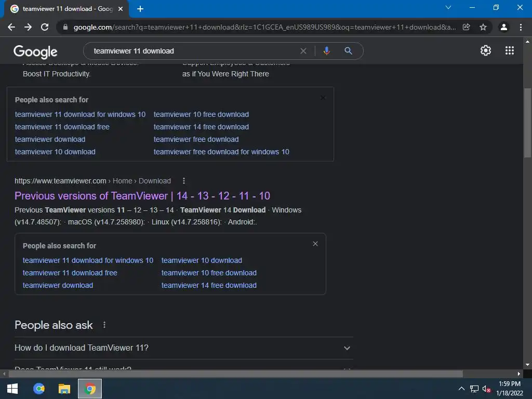Viewport: 532px width, 399px height.
Task: Select 'teamviewer free download' suggestion
Action: (x=196, y=139)
